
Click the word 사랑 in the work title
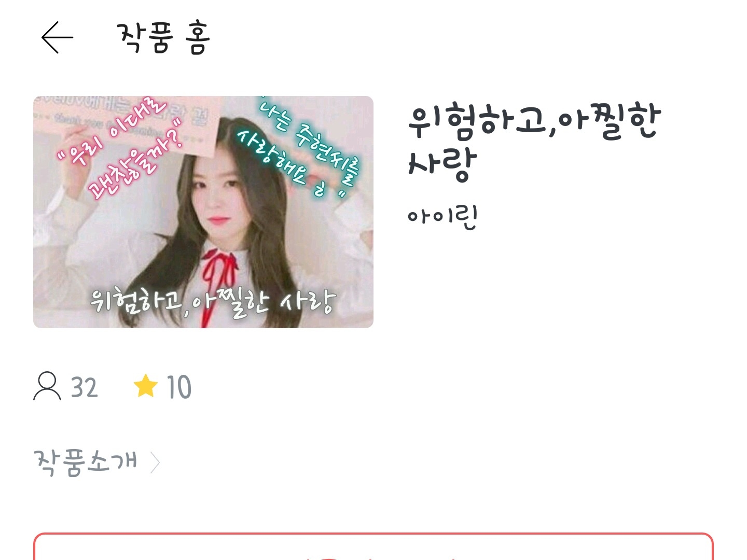(x=442, y=165)
